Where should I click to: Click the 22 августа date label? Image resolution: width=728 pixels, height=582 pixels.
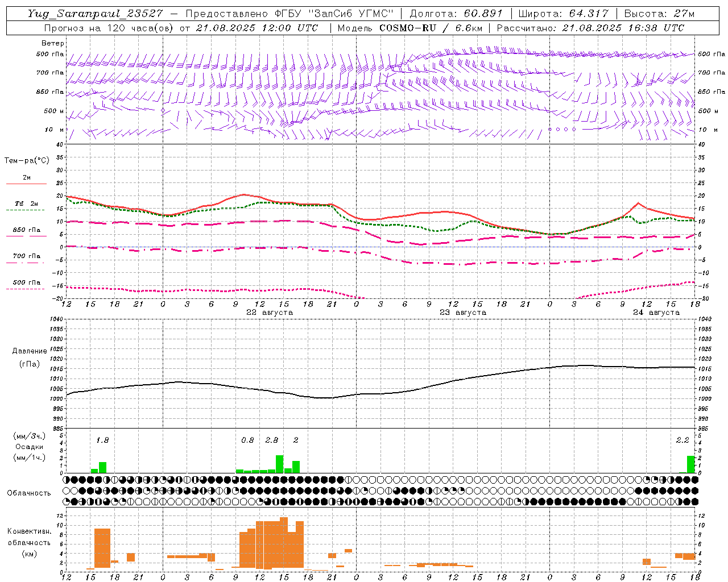click(x=270, y=313)
